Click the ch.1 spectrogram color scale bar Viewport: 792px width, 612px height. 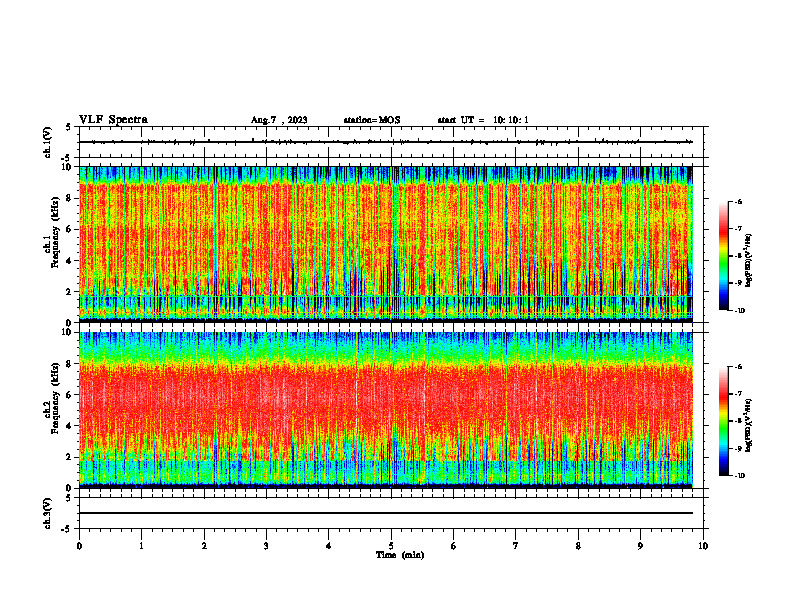[724, 256]
